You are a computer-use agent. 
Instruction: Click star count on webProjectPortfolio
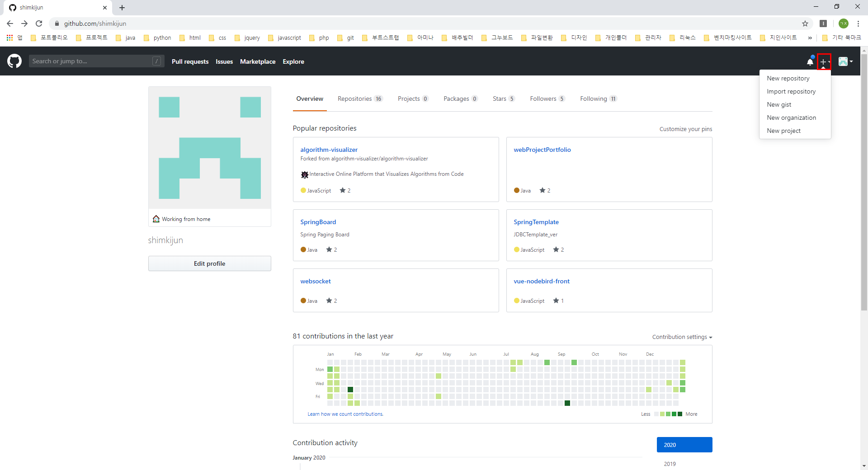[x=545, y=191]
